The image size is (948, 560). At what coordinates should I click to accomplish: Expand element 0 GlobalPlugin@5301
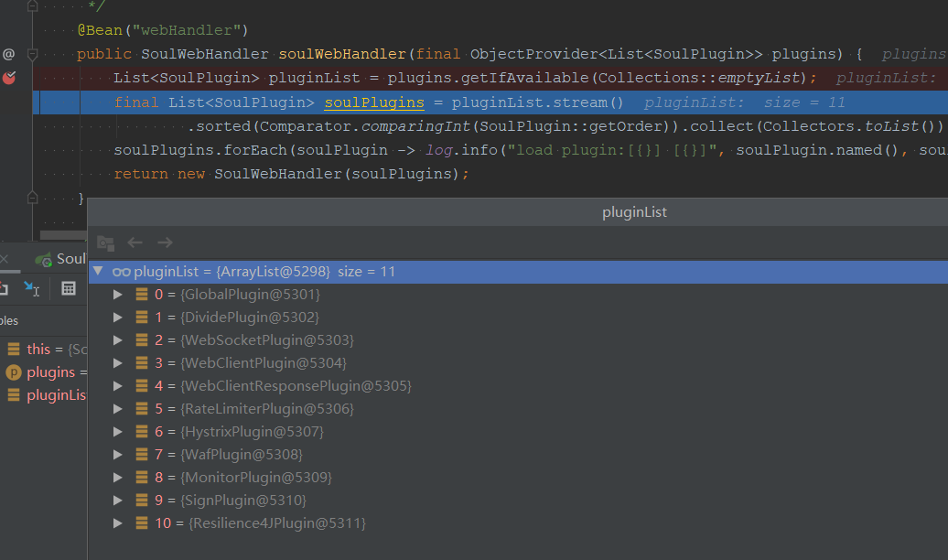coord(118,295)
